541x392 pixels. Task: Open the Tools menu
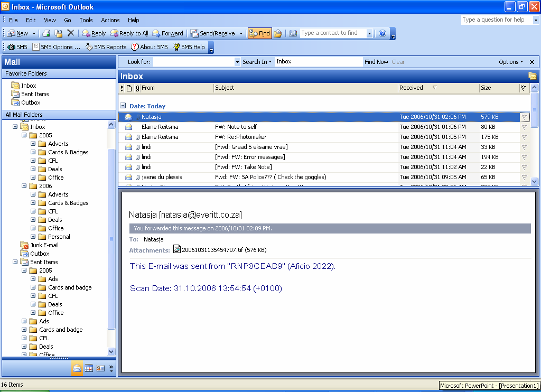coord(86,20)
